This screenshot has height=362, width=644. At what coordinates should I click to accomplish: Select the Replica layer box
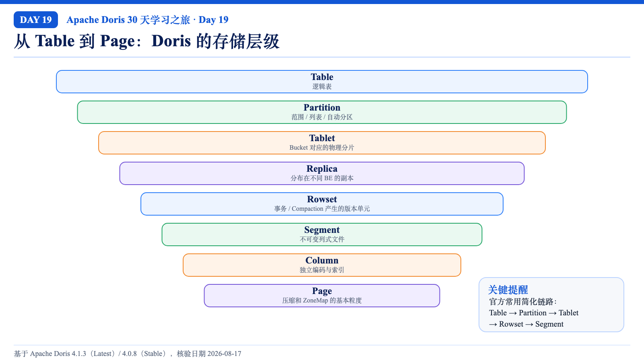[322, 173]
